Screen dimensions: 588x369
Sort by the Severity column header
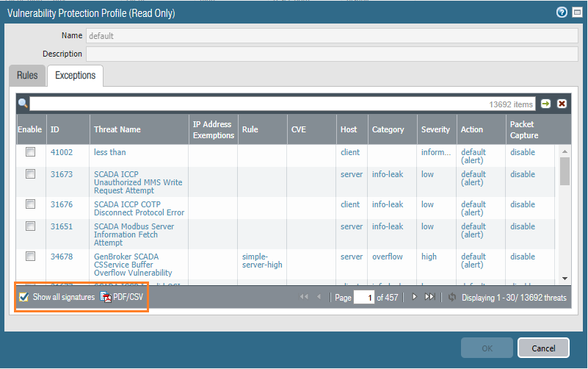click(x=435, y=129)
